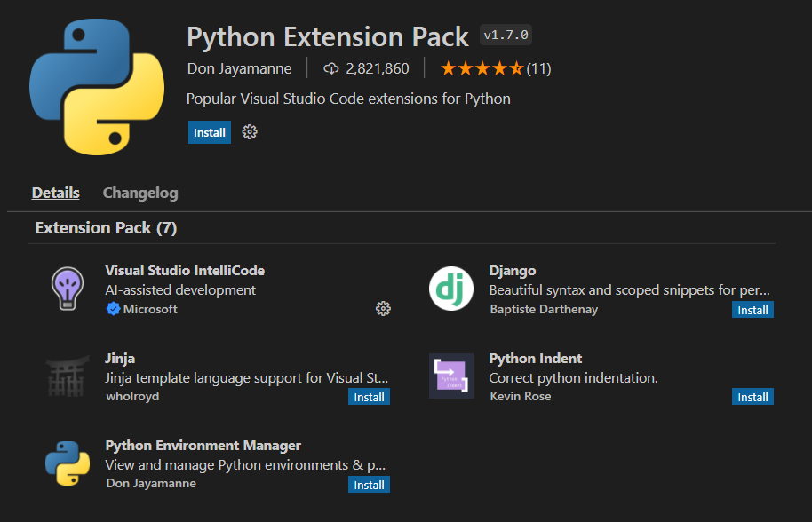Screen dimensions: 812x522
Task: Click 'AI-assisted development' description
Action: (180, 289)
